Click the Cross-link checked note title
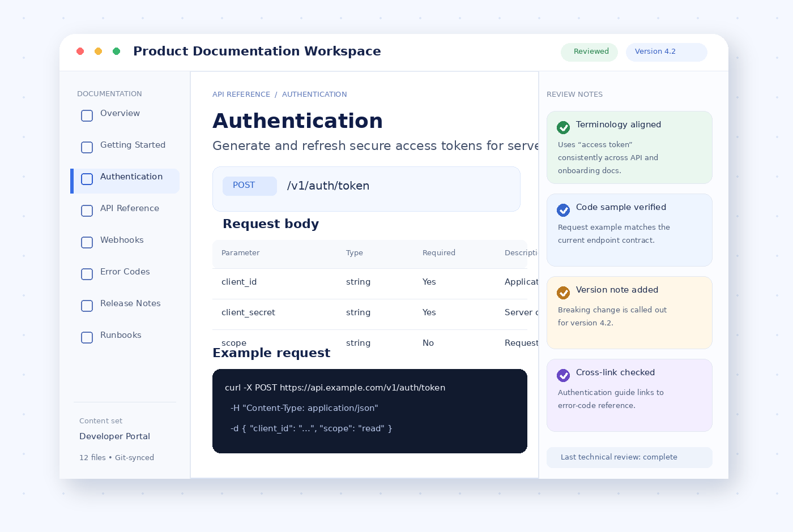This screenshot has height=532, width=793. click(615, 372)
